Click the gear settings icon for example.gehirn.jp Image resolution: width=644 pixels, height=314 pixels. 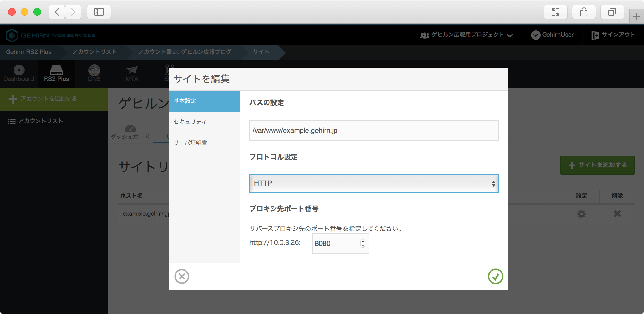coord(581,214)
